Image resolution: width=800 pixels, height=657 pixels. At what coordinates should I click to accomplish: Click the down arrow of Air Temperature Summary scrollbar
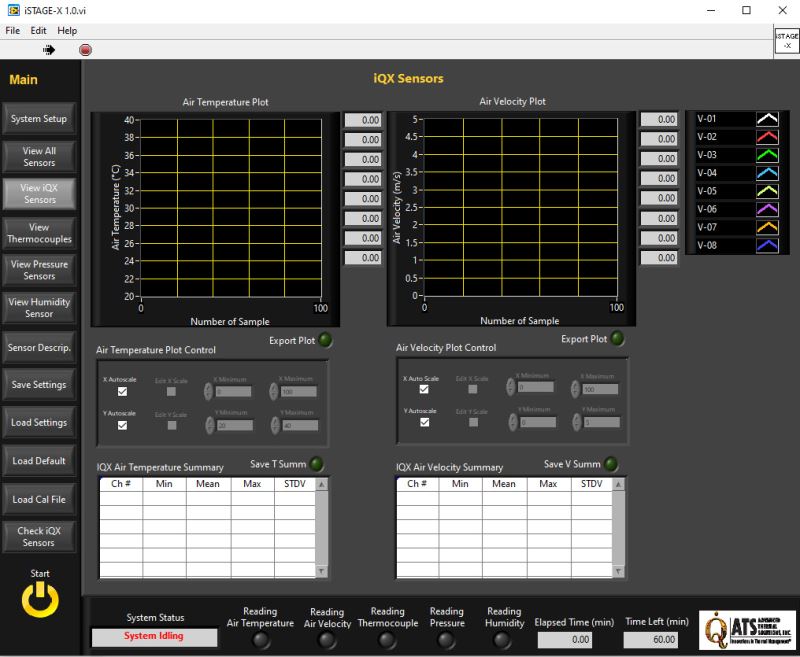(x=322, y=571)
